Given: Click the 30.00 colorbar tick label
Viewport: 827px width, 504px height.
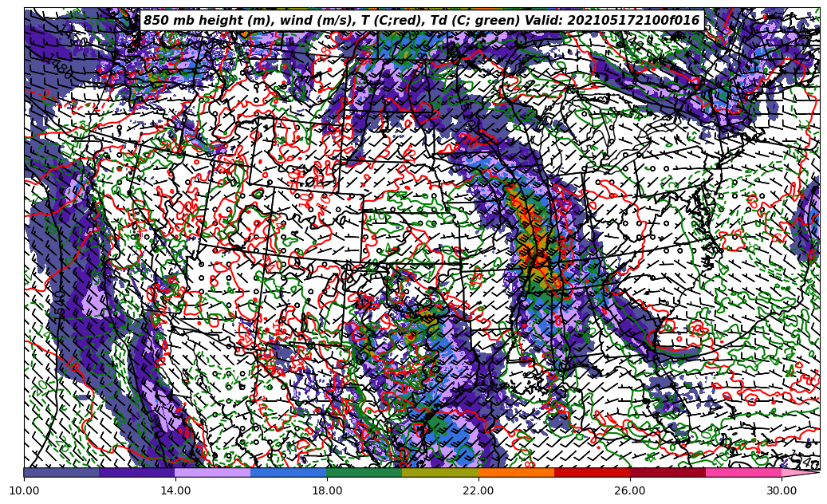Looking at the screenshot, I should pos(782,491).
